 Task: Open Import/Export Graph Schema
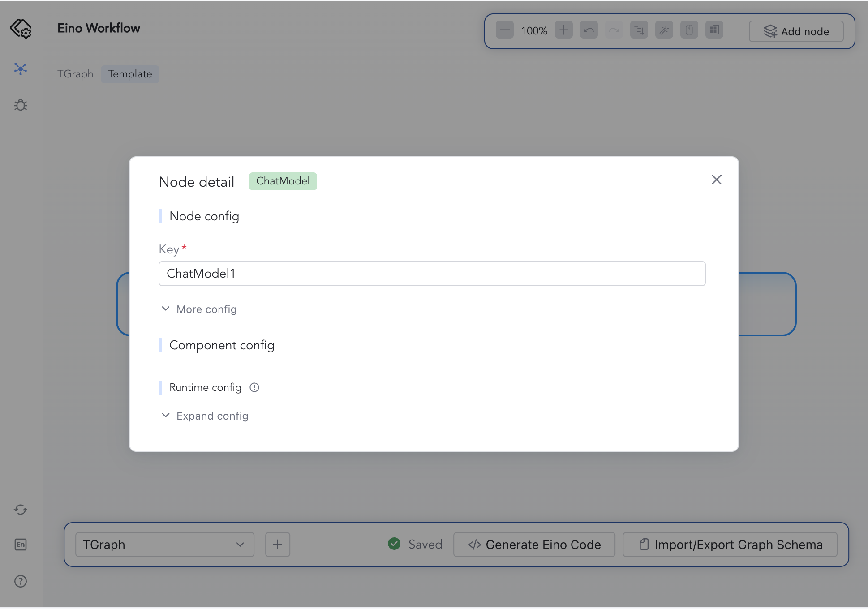[730, 545]
